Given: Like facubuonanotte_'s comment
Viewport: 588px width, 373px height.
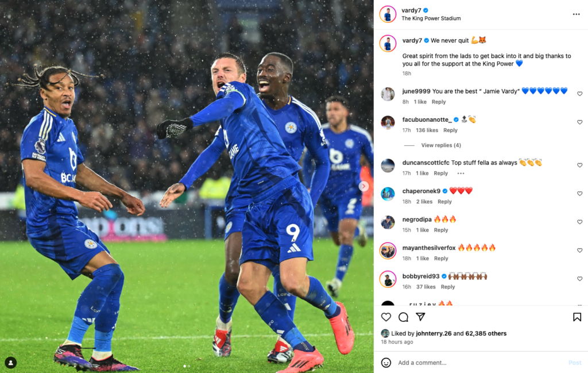Looking at the screenshot, I should [579, 122].
